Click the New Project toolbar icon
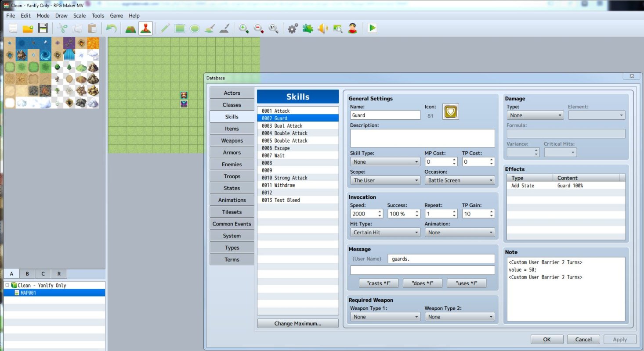The height and width of the screenshot is (351, 644). coord(13,29)
